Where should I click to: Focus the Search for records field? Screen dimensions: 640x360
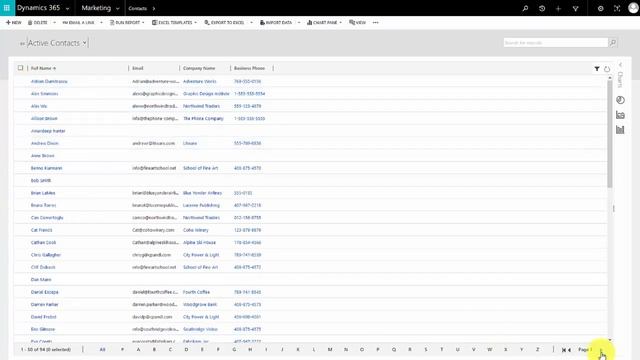(x=556, y=42)
